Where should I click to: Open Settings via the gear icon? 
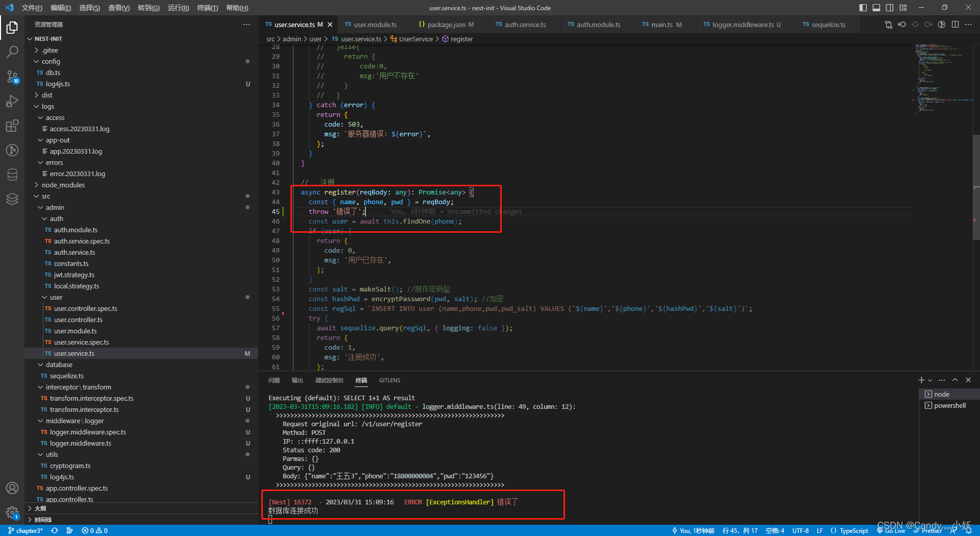[x=12, y=513]
